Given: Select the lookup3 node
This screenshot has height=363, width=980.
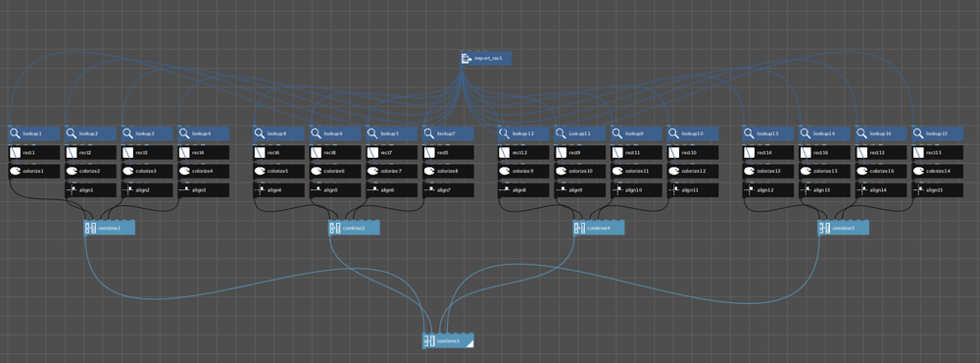Looking at the screenshot, I should [x=147, y=133].
